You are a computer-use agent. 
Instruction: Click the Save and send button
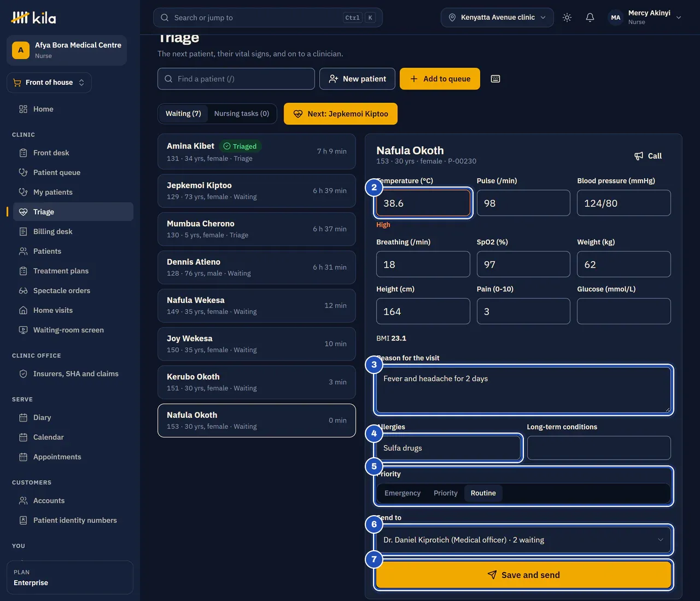pos(523,575)
